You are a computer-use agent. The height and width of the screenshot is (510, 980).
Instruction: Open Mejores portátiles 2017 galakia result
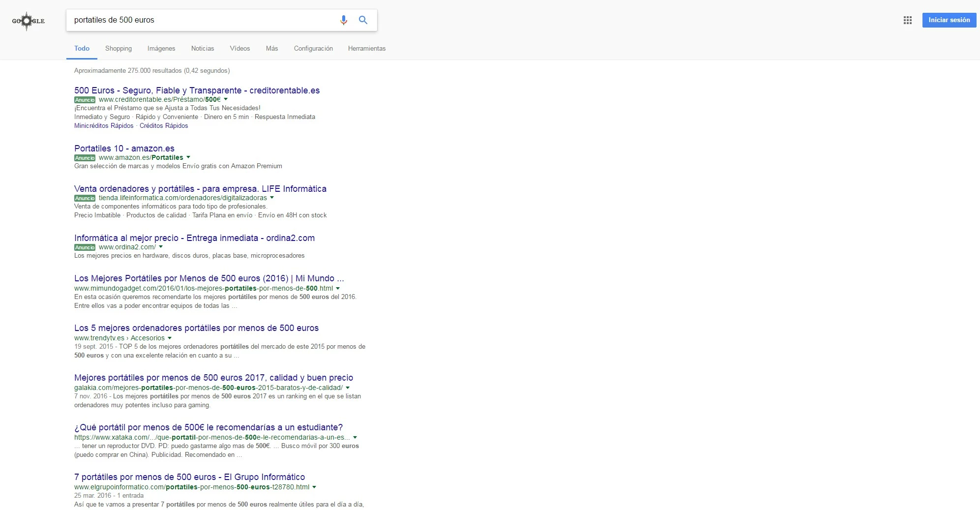click(x=213, y=378)
